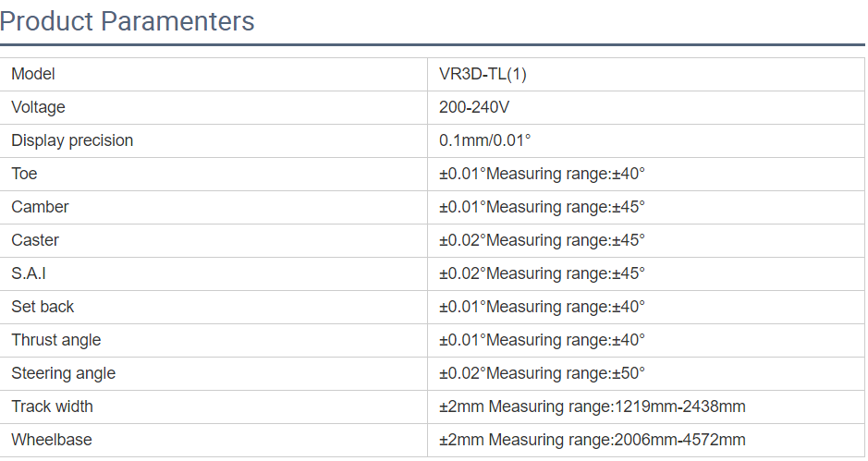Click the 1219mm-2438mm track width value
Viewport: 868px width, 461px height.
click(592, 406)
